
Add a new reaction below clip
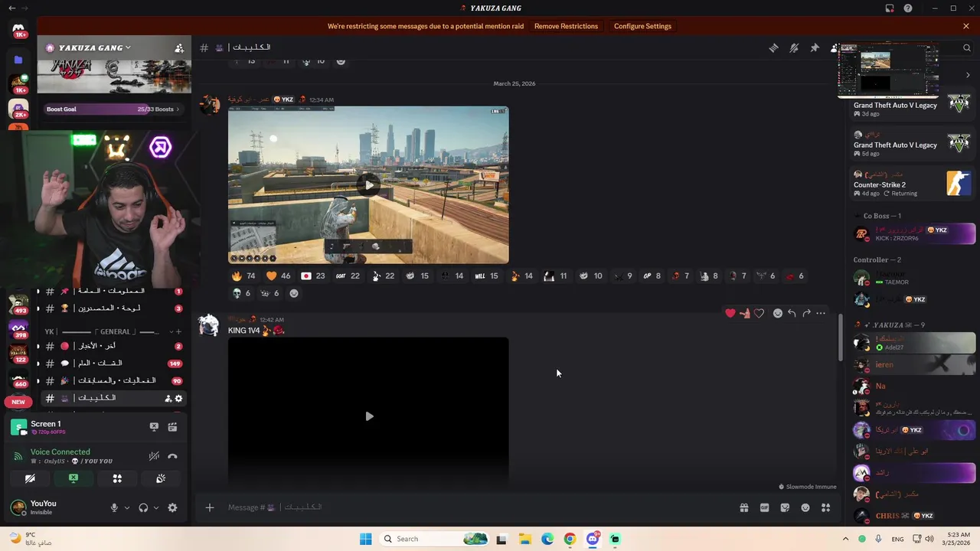293,293
